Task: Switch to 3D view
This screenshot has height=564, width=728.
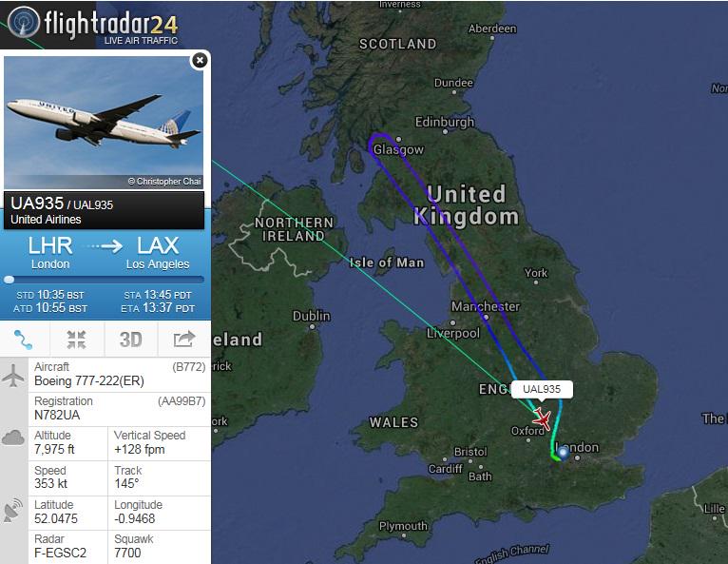Action: coord(131,340)
